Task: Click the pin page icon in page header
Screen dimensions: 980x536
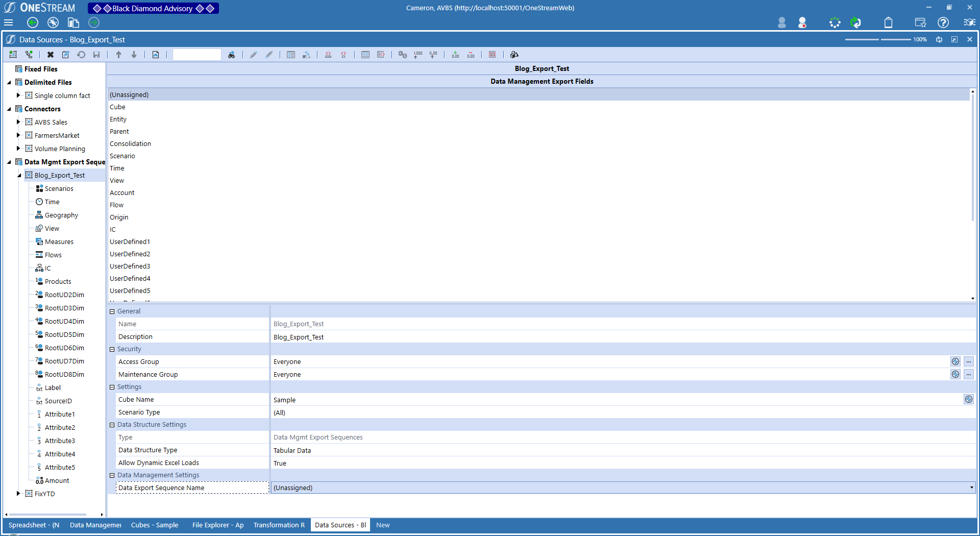Action: pyautogui.click(x=954, y=39)
